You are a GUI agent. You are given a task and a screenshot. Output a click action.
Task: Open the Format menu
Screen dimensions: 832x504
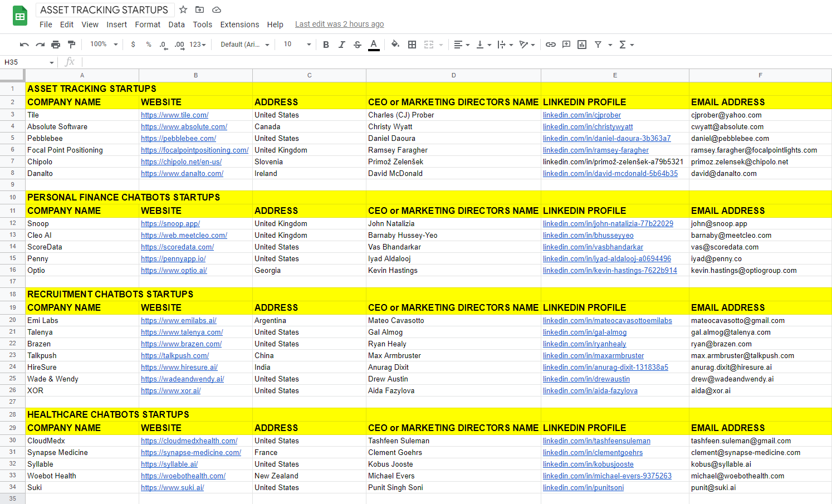(148, 25)
